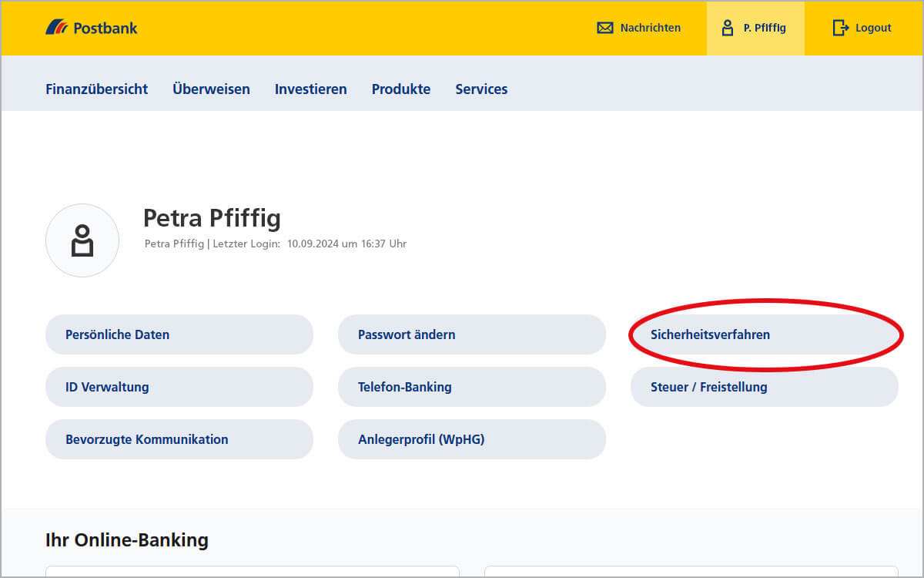Go to the Überweisen menu item
This screenshot has height=578, width=924.
[211, 89]
